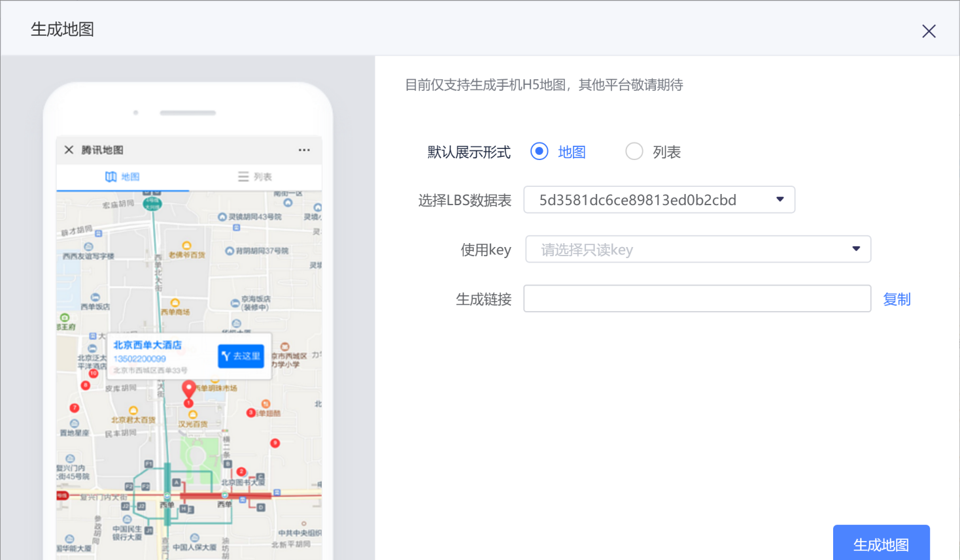Click the blue 生成地图 button

(x=881, y=544)
